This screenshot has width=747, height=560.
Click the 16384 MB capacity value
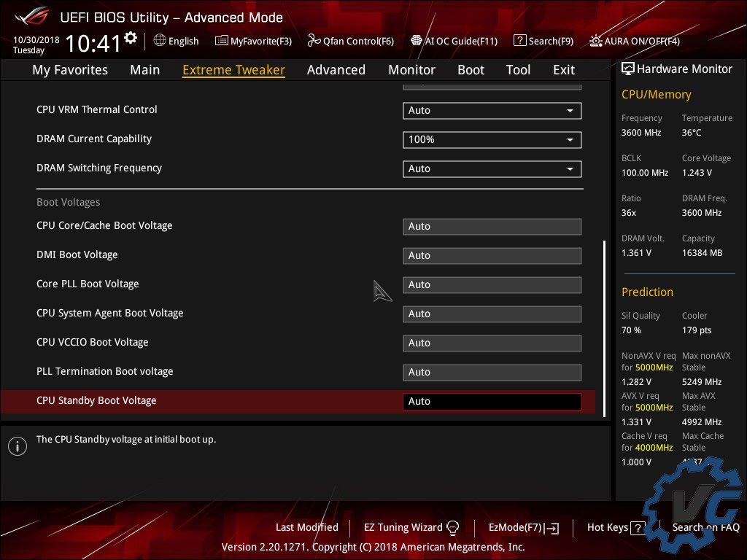(x=703, y=253)
